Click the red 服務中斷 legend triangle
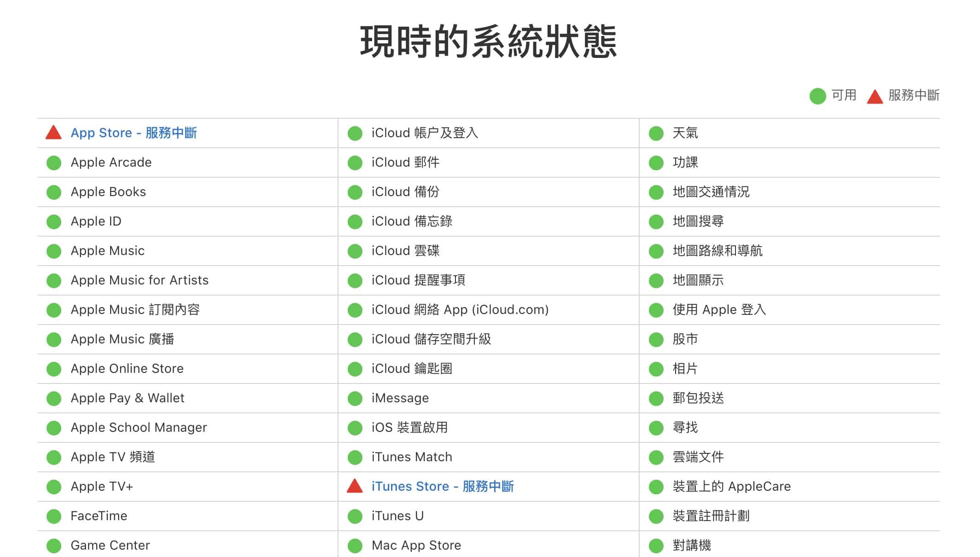 tap(875, 96)
